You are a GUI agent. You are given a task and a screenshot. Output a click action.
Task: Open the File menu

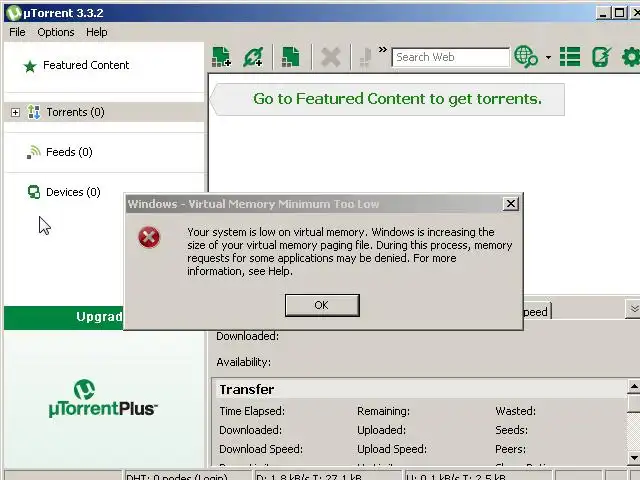click(17, 32)
